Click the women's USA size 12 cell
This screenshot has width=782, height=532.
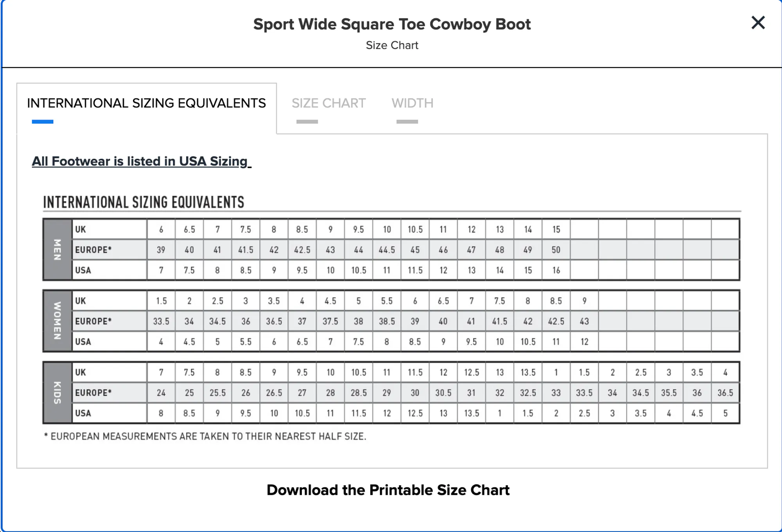point(584,342)
